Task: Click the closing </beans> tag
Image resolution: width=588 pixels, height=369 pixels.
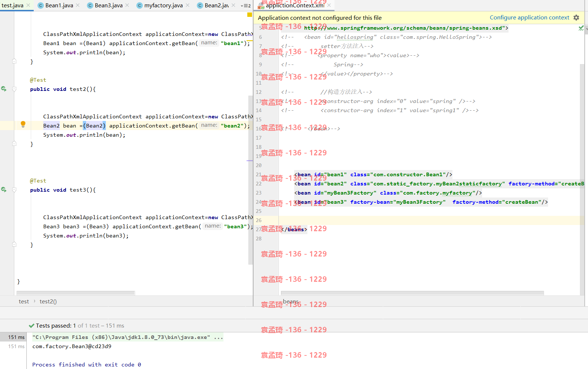Action: (x=294, y=229)
